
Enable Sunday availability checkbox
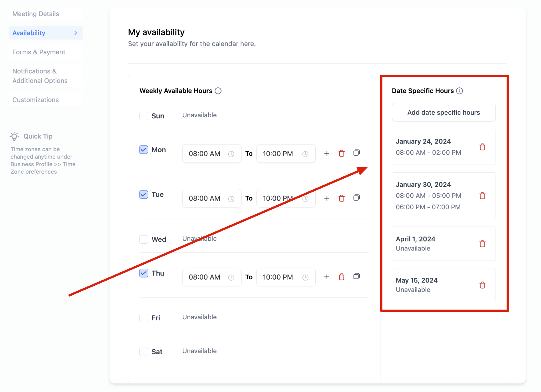[144, 116]
